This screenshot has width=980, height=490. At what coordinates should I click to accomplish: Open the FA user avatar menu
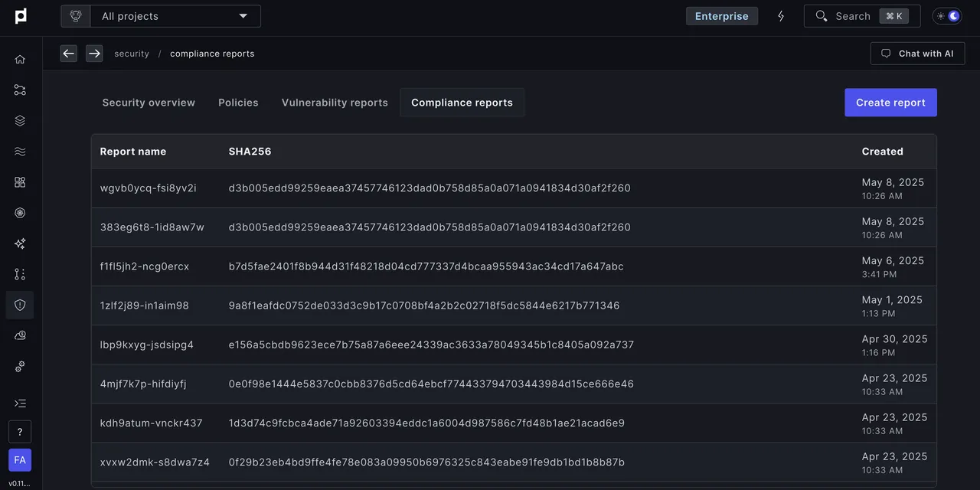20,460
